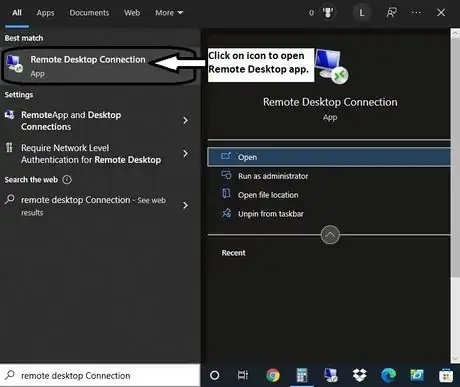Click the preview pane vertical scrollbar
Screen dimensions: 460x387
pos(455,157)
